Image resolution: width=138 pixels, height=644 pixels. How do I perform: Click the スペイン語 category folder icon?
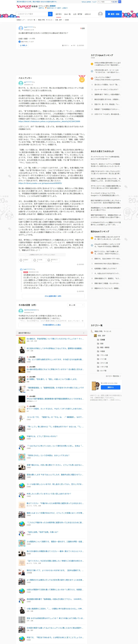(x=98, y=363)
